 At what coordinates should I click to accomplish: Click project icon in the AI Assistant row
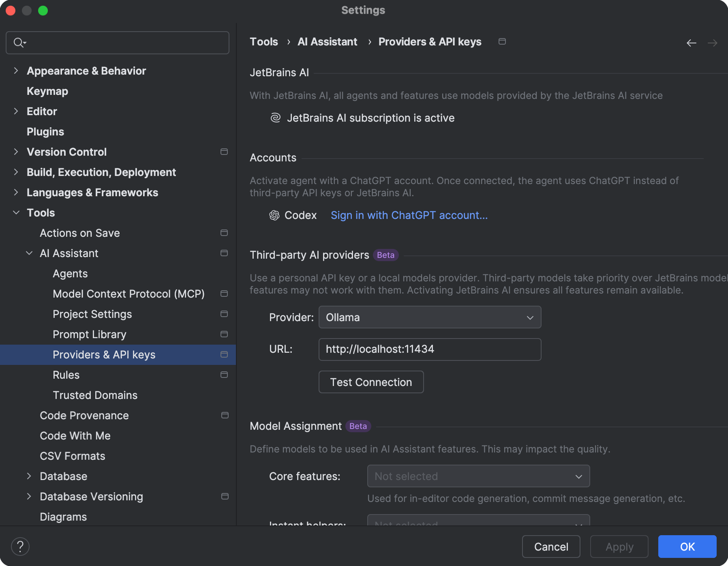(224, 253)
